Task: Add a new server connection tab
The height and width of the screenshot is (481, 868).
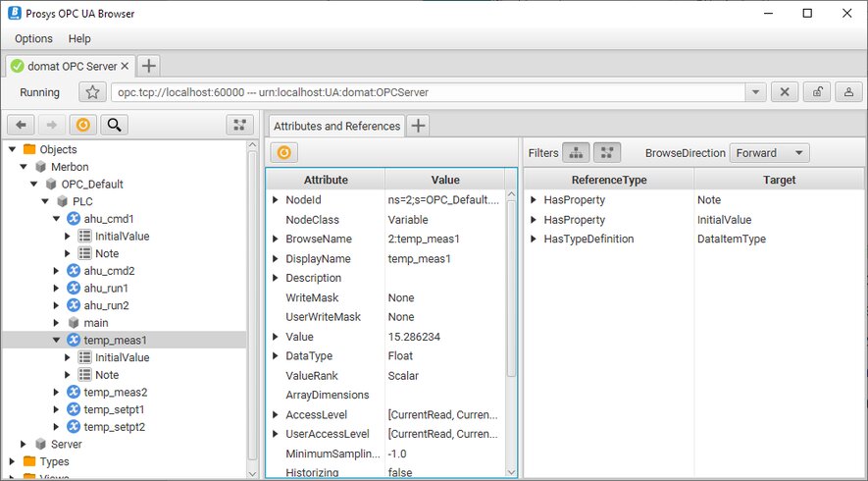Action: coord(148,66)
